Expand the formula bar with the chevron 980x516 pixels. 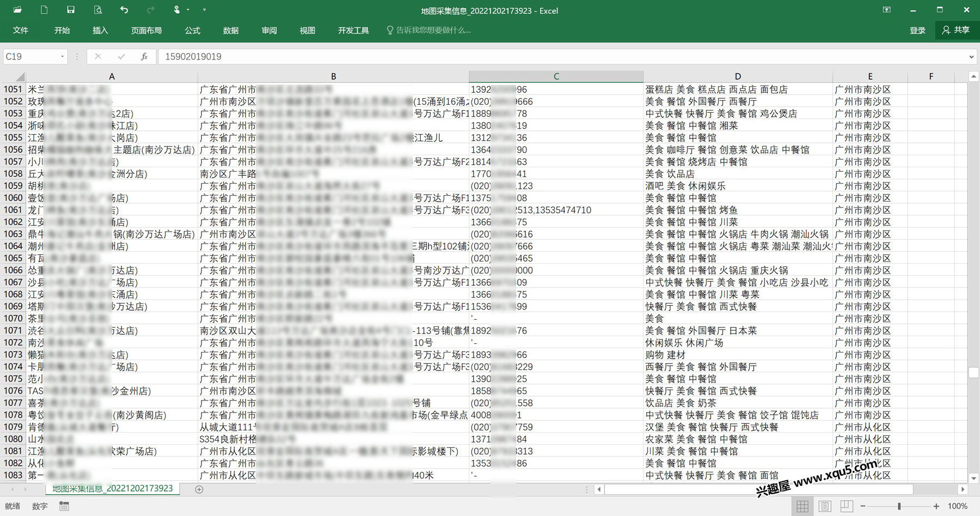[971, 57]
